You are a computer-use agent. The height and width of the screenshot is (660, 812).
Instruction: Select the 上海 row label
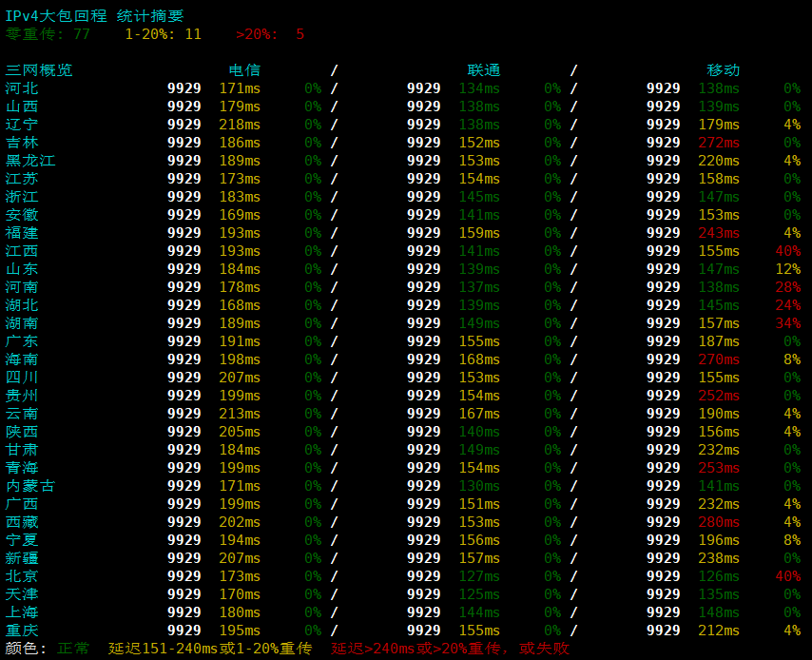tap(22, 612)
